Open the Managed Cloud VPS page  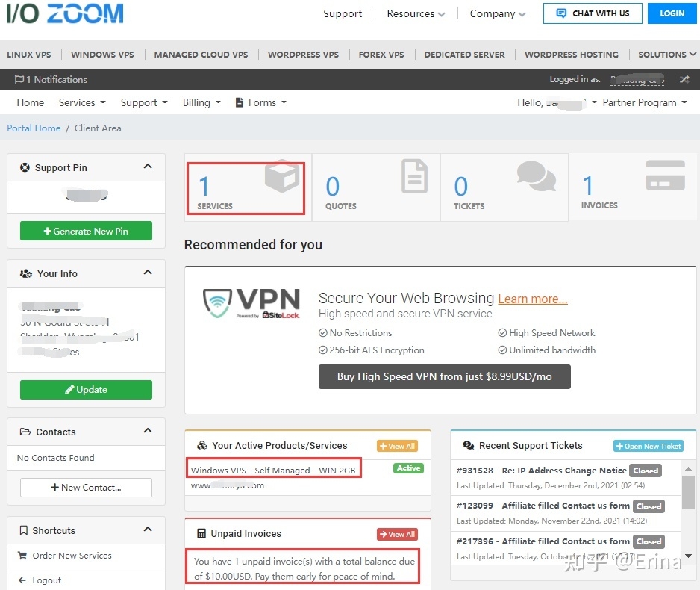201,54
